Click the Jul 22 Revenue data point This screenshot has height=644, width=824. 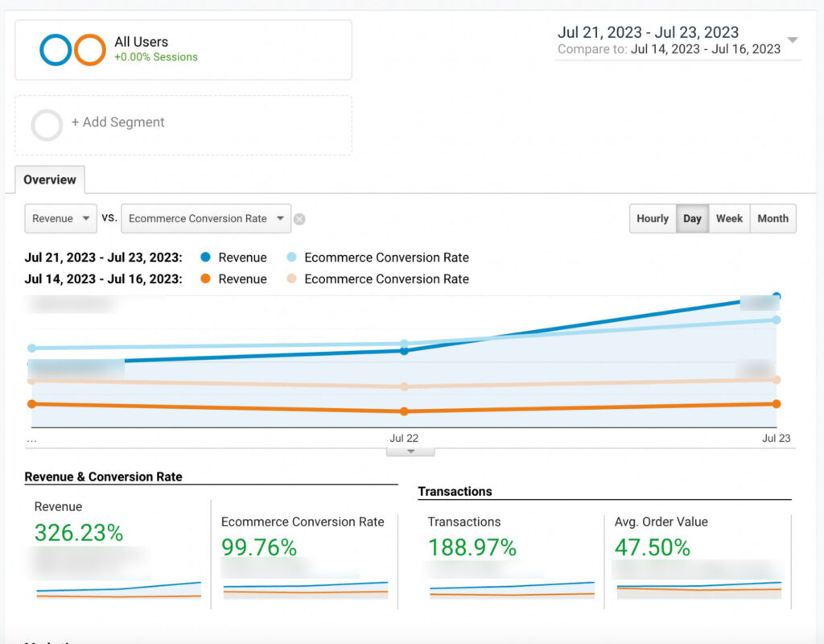tap(404, 351)
